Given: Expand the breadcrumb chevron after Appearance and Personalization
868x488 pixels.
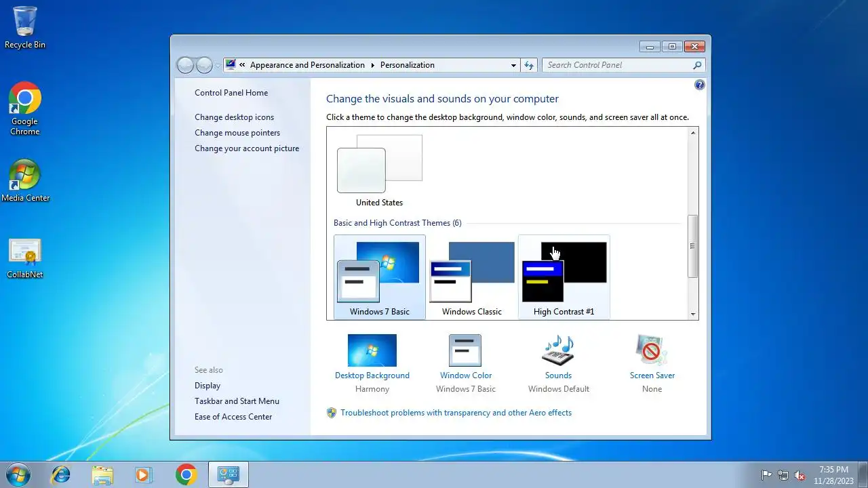Looking at the screenshot, I should [x=372, y=65].
